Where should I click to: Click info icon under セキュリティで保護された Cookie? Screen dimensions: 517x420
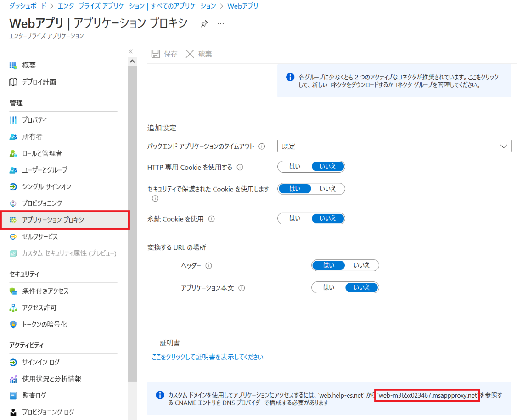pos(155,198)
